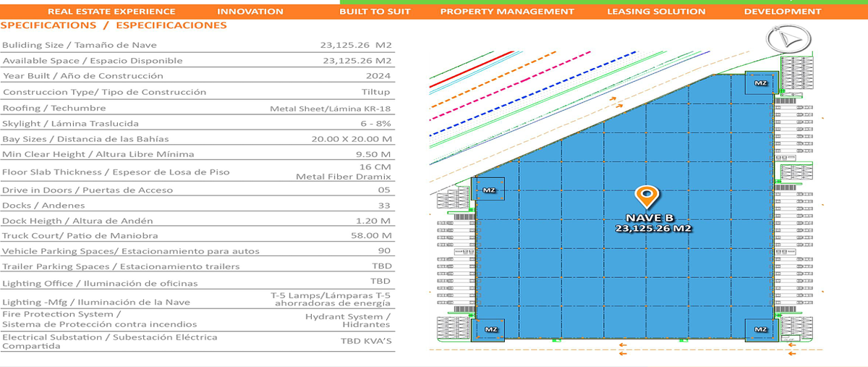Select the MZ box at the building's bottom-right corner
This screenshot has height=367, width=868.
pos(760,329)
